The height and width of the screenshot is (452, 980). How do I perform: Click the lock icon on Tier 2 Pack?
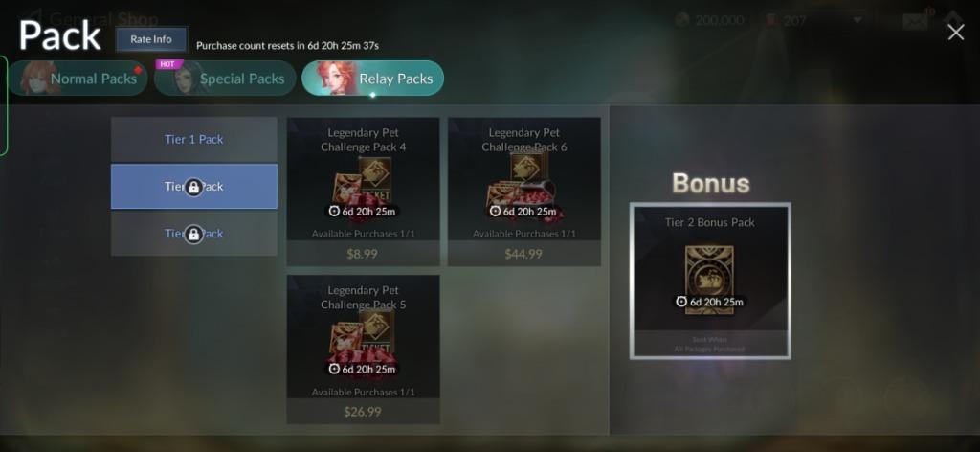click(193, 187)
